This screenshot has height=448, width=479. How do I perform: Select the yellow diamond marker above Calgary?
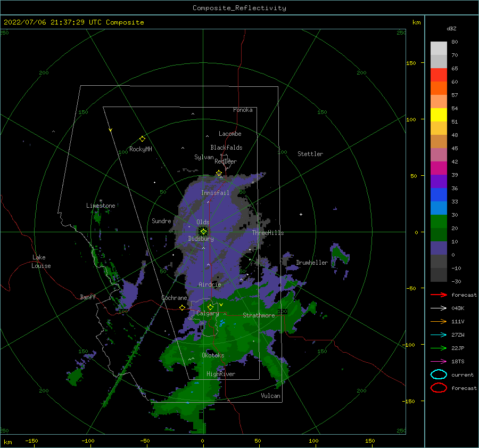coord(210,307)
